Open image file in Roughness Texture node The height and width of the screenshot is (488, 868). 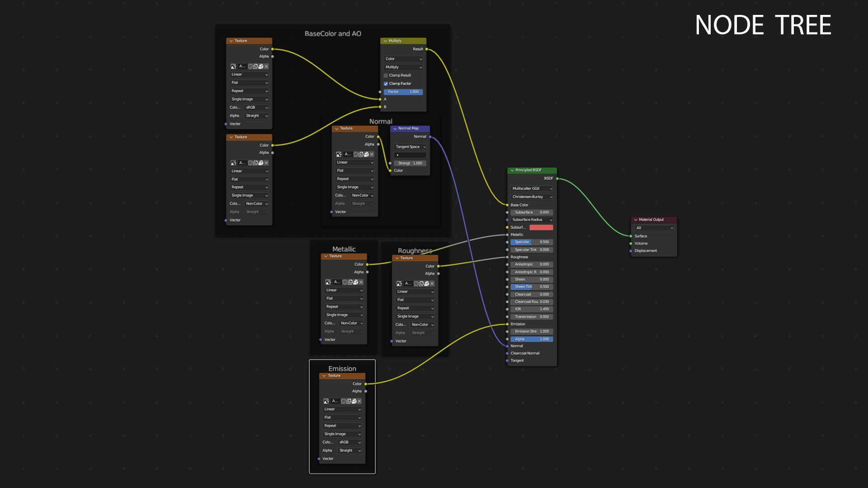(x=426, y=284)
